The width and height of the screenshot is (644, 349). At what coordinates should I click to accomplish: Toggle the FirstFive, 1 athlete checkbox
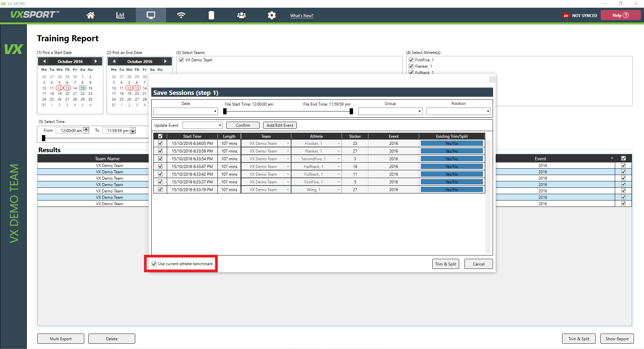click(411, 60)
